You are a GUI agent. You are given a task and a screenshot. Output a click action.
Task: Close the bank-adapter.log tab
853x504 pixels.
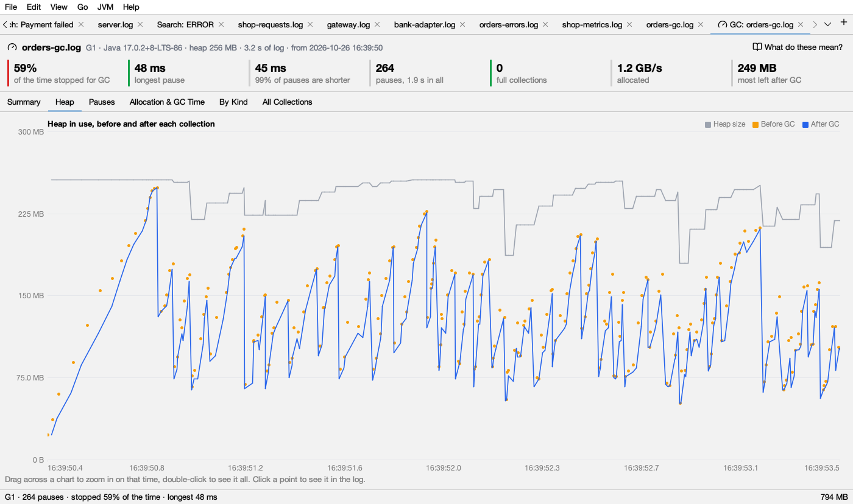point(462,25)
